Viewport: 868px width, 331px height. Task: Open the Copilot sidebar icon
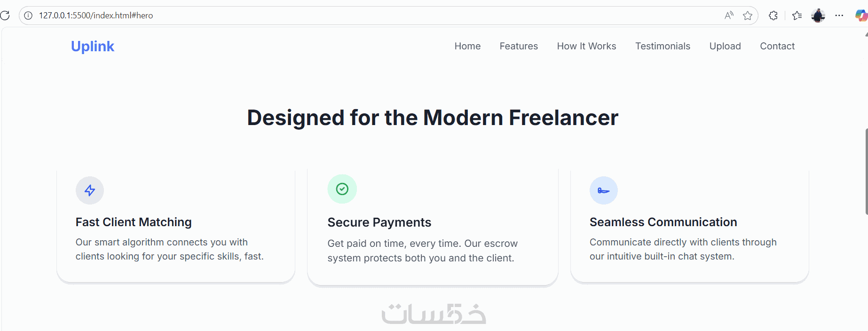(x=860, y=16)
